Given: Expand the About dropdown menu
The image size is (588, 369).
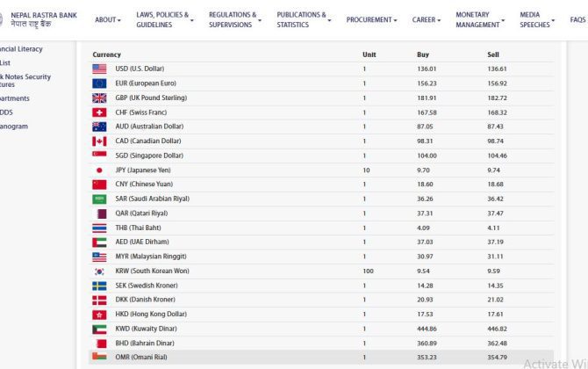Looking at the screenshot, I should pyautogui.click(x=108, y=19).
